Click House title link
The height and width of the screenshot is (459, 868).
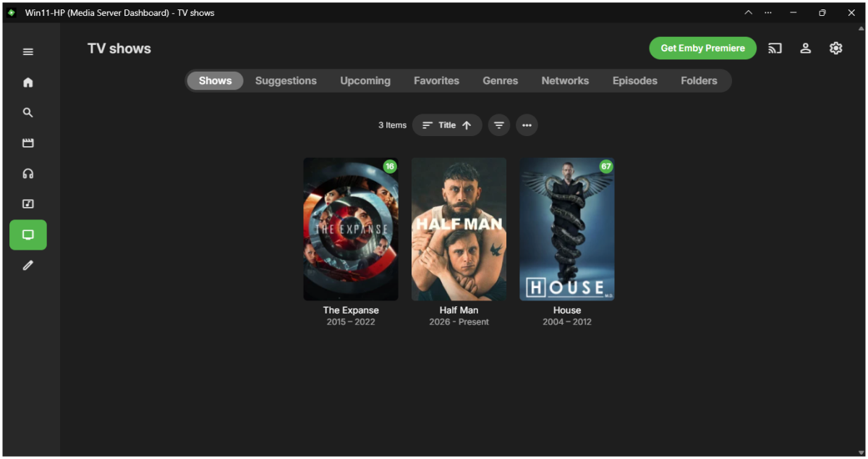tap(567, 310)
